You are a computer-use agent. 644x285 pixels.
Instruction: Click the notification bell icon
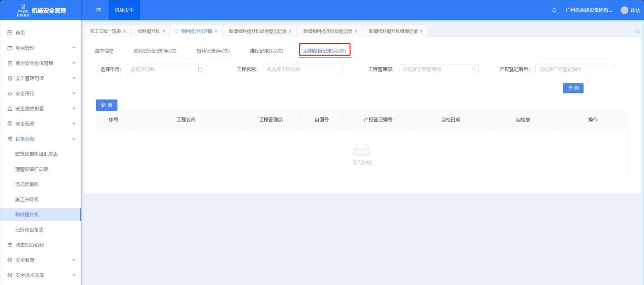click(x=554, y=10)
